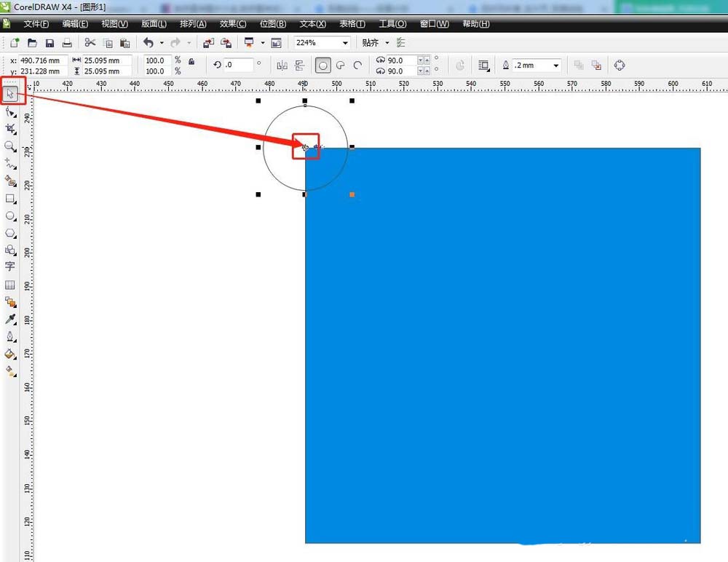This screenshot has height=562, width=728.
Task: Select the Zoom tool in the toolbox
Action: click(10, 146)
